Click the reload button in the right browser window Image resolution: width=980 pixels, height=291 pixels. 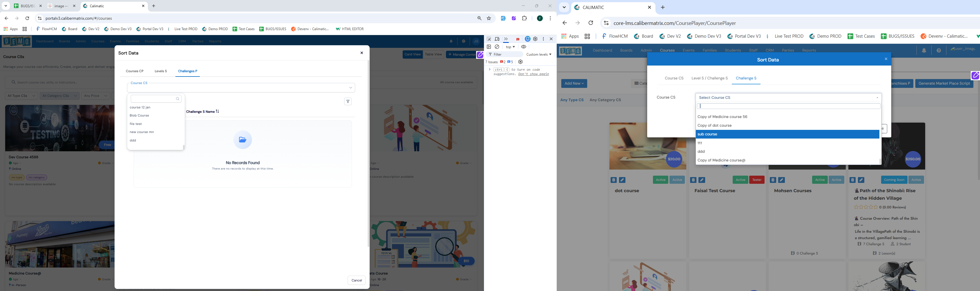pyautogui.click(x=590, y=23)
